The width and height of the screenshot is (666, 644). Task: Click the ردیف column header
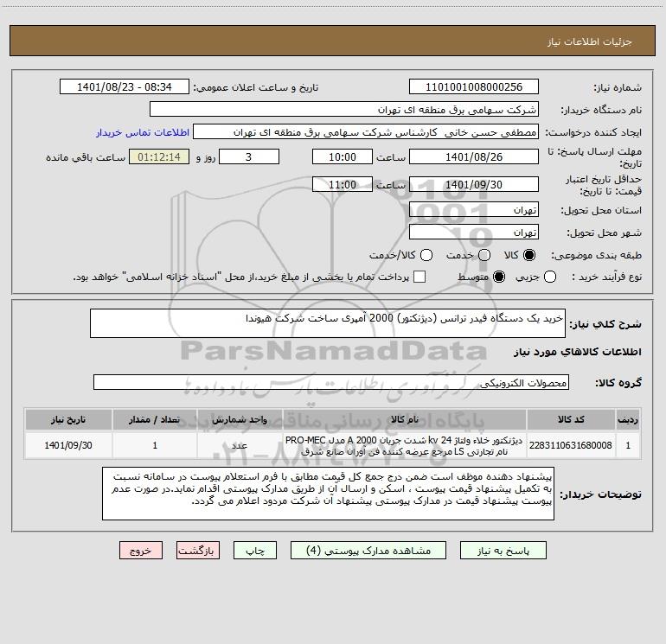(628, 419)
